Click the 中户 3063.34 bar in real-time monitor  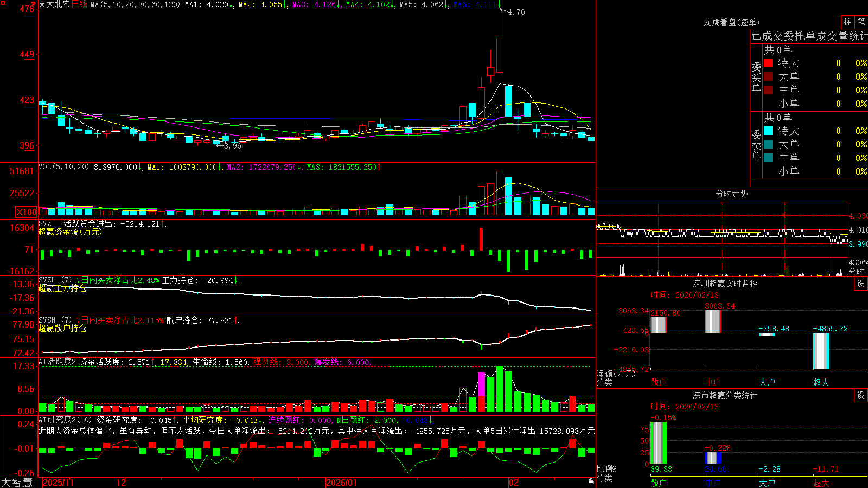pos(712,322)
